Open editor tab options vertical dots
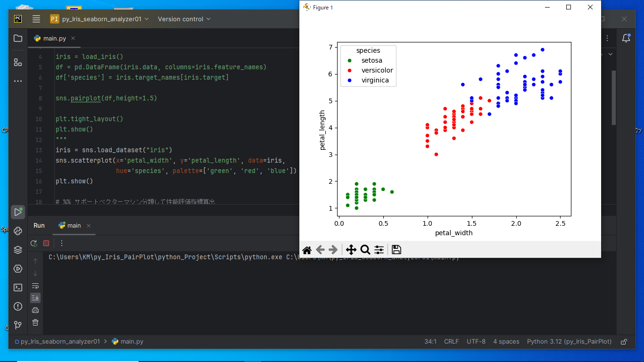Screen dimensions: 644x362 (608, 38)
